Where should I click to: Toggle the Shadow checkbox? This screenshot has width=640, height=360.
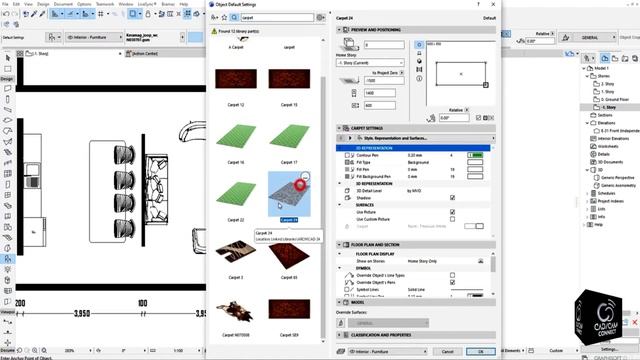452,198
